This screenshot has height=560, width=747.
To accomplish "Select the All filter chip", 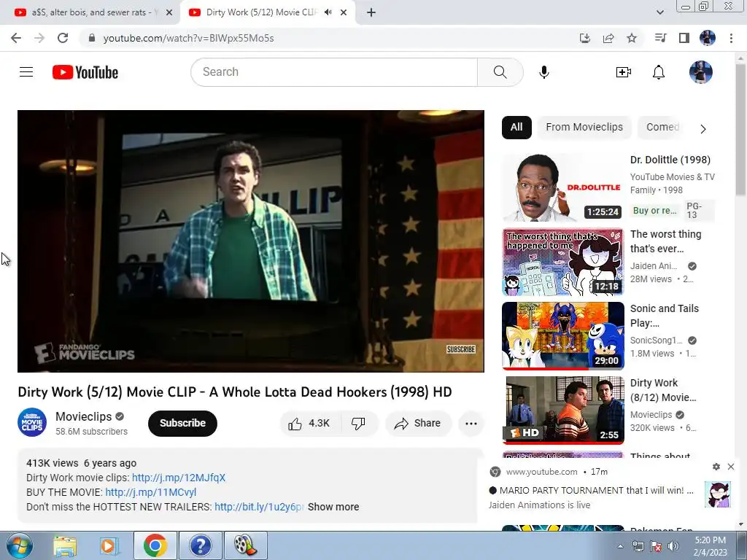I will coord(516,127).
